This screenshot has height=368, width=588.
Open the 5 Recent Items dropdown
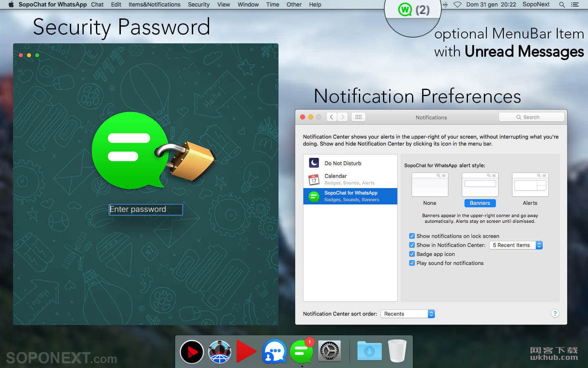(516, 245)
